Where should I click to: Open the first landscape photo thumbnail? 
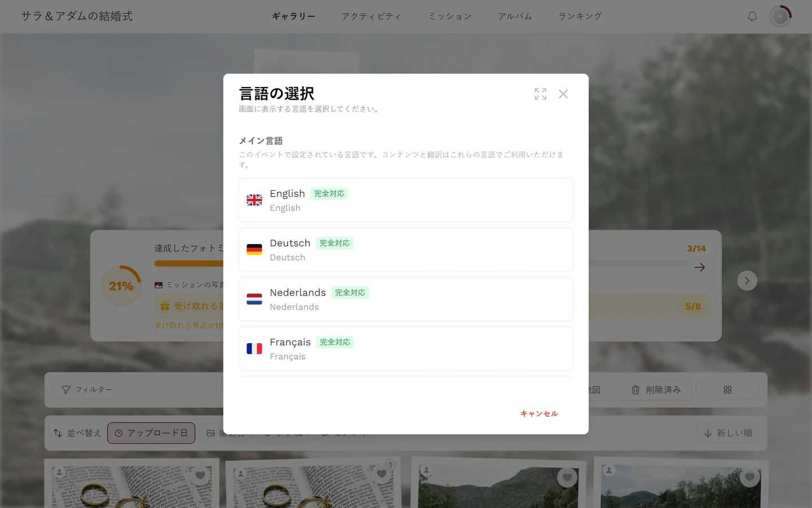[498, 486]
